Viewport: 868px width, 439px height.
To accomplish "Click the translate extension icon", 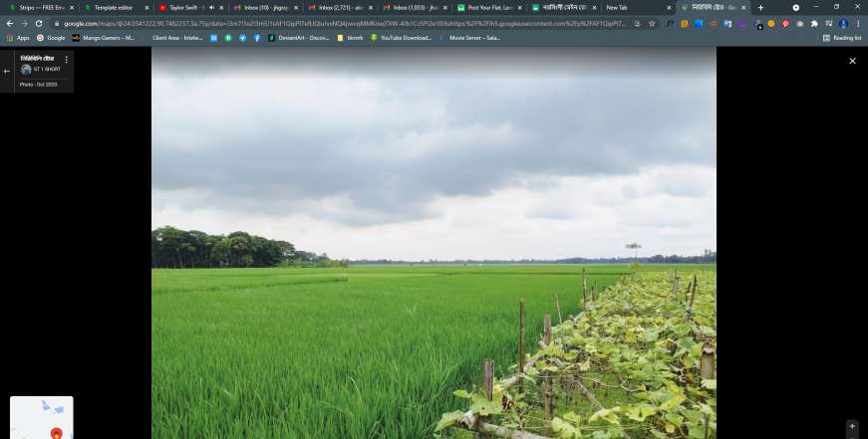I will (727, 24).
